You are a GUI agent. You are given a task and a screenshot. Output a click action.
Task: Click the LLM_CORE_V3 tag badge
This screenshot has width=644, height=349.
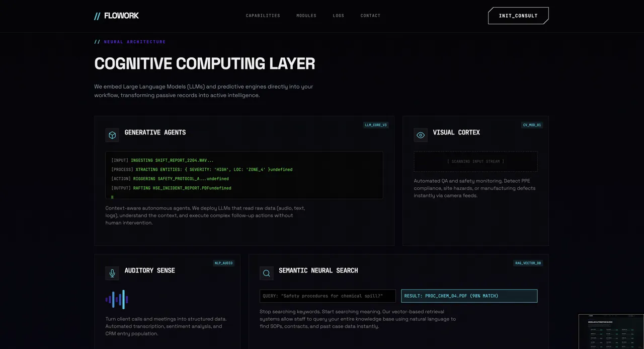click(x=376, y=125)
